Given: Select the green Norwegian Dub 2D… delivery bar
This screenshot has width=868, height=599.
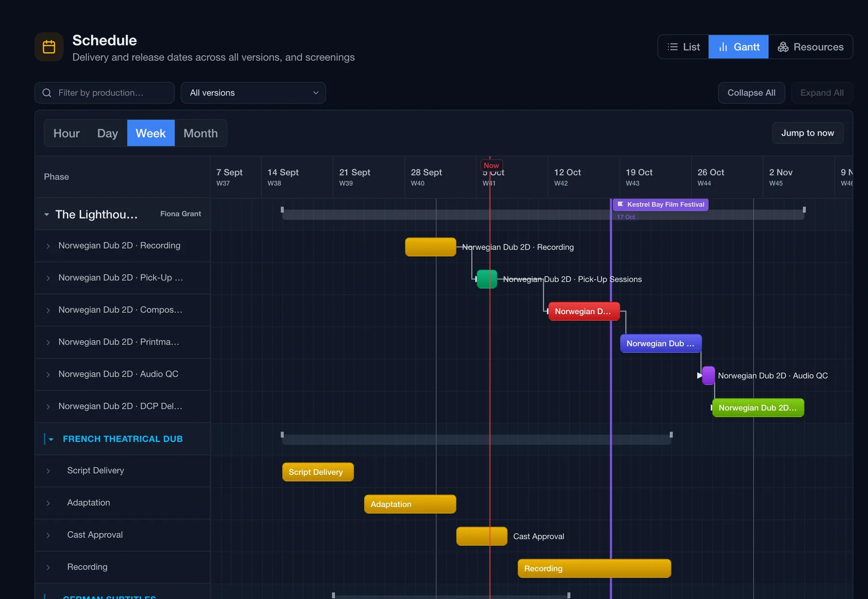Looking at the screenshot, I should click(x=758, y=408).
